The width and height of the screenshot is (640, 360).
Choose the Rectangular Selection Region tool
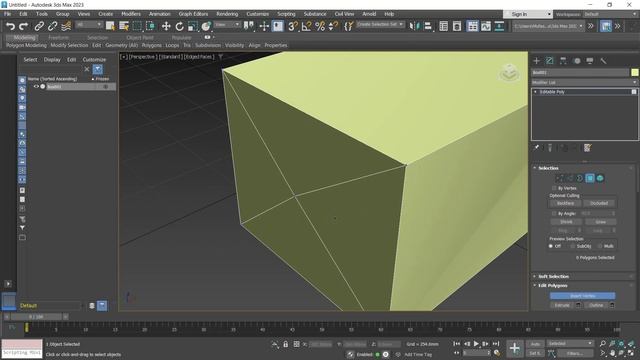pos(137,27)
